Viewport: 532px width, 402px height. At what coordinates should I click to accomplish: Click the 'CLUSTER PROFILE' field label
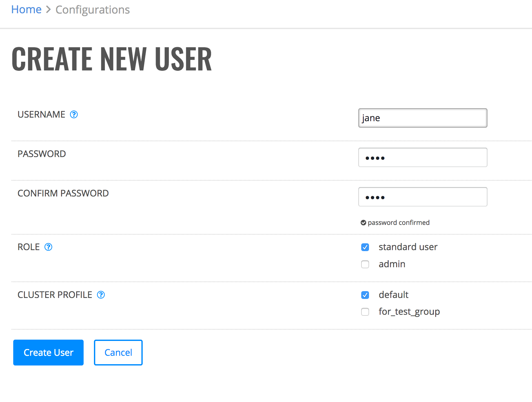click(55, 295)
